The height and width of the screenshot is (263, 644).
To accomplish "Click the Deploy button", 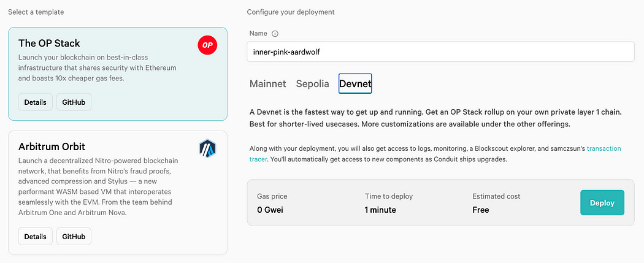I will click(602, 203).
